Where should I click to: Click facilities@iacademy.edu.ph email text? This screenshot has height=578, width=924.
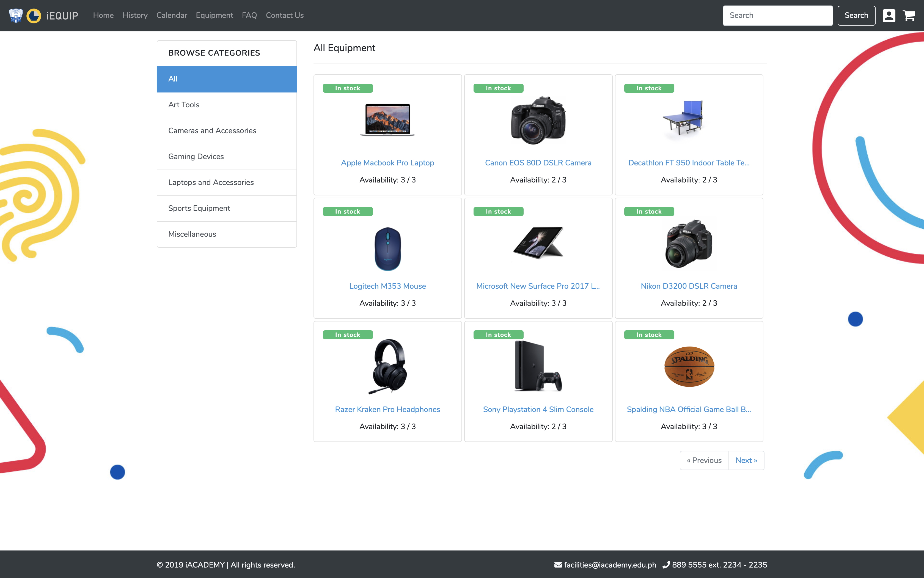coord(610,565)
